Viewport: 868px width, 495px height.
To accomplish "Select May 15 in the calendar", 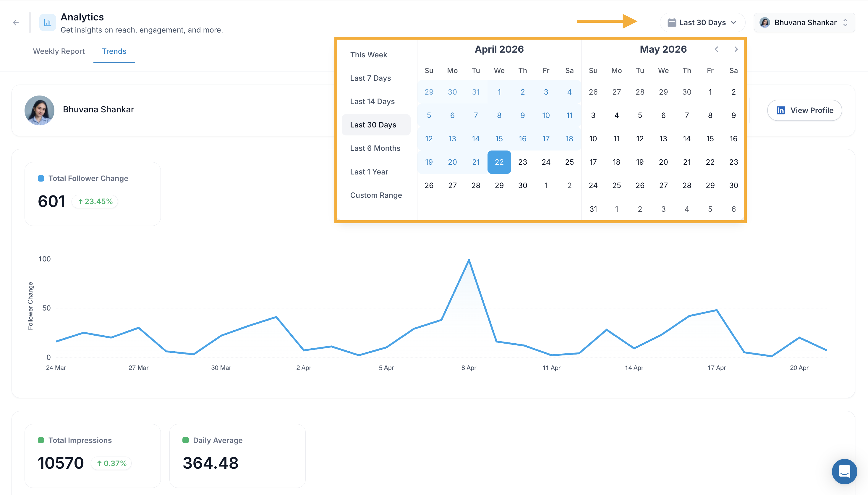I will [x=710, y=139].
